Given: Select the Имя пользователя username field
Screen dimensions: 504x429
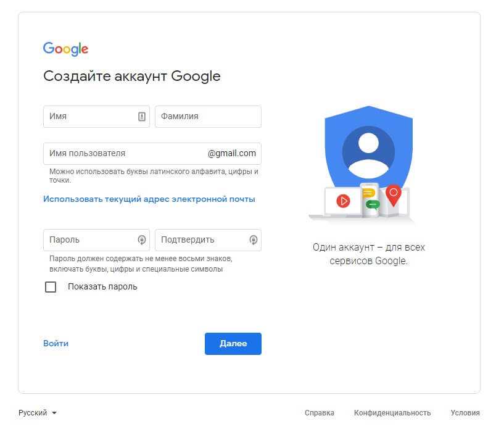Looking at the screenshot, I should 123,154.
